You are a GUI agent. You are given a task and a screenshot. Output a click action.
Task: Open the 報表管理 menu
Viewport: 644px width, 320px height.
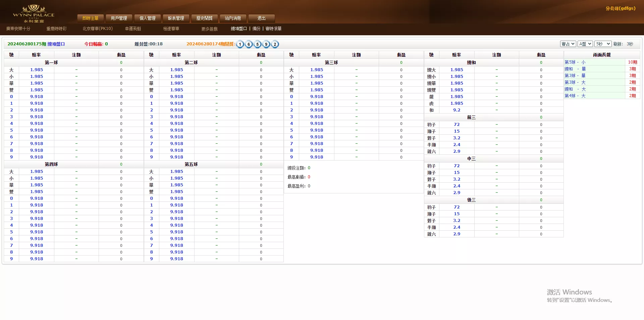(176, 18)
